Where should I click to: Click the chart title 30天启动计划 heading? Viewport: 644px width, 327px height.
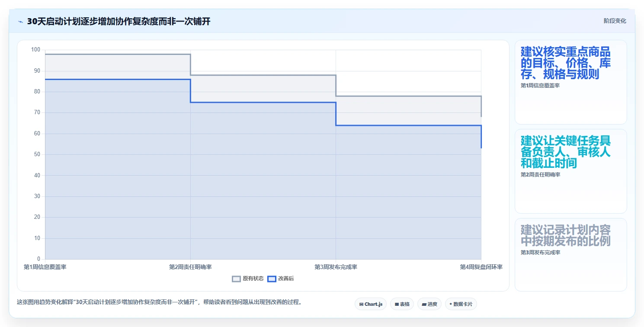[x=119, y=21]
